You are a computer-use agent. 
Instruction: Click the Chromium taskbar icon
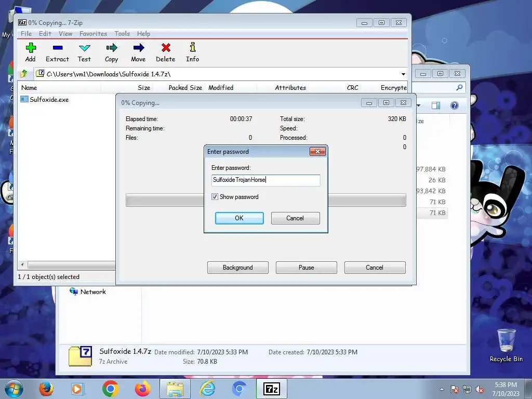pos(239,389)
